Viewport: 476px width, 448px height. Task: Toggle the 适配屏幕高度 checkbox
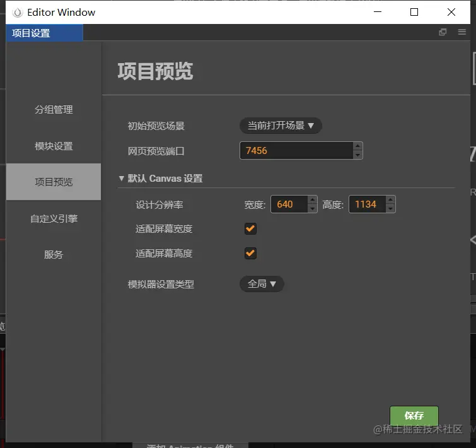[x=250, y=253]
